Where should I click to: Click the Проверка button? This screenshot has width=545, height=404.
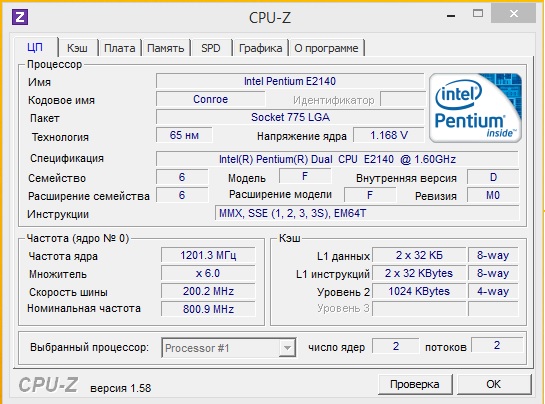[x=415, y=384]
